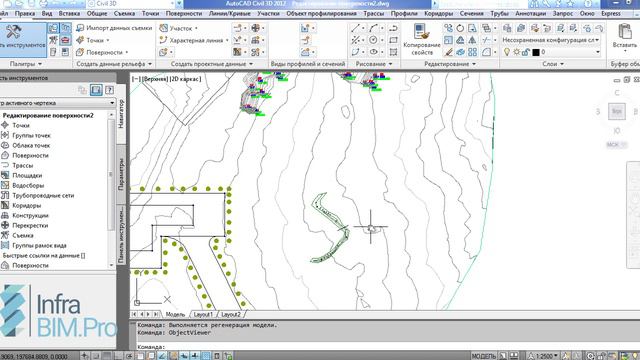Click the МСК coordinate system button
The height and width of the screenshot is (360, 640).
[x=616, y=144]
